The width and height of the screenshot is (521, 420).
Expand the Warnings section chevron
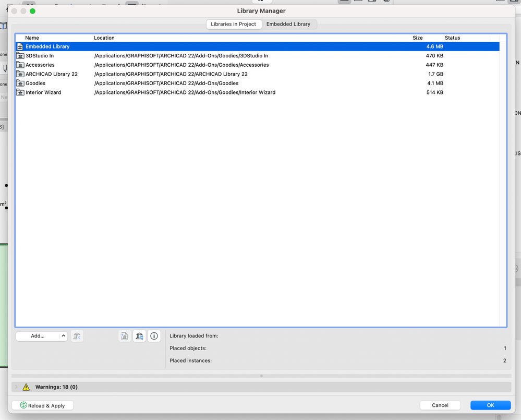(16, 387)
